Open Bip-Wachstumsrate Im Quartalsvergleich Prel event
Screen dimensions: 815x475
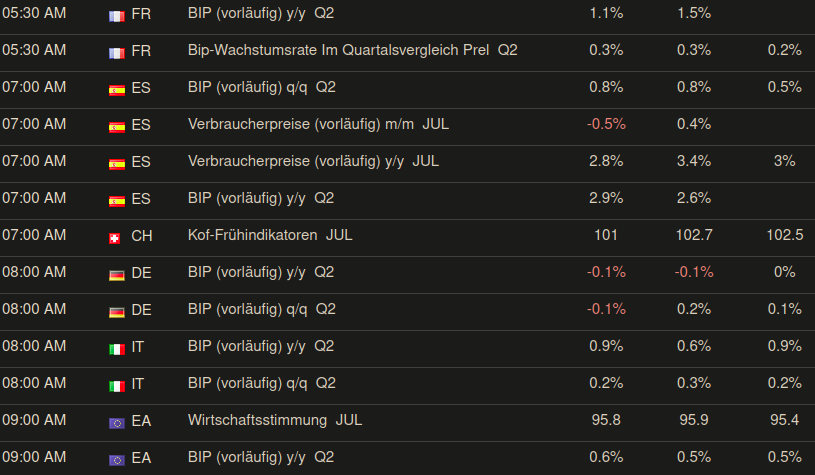pos(352,50)
